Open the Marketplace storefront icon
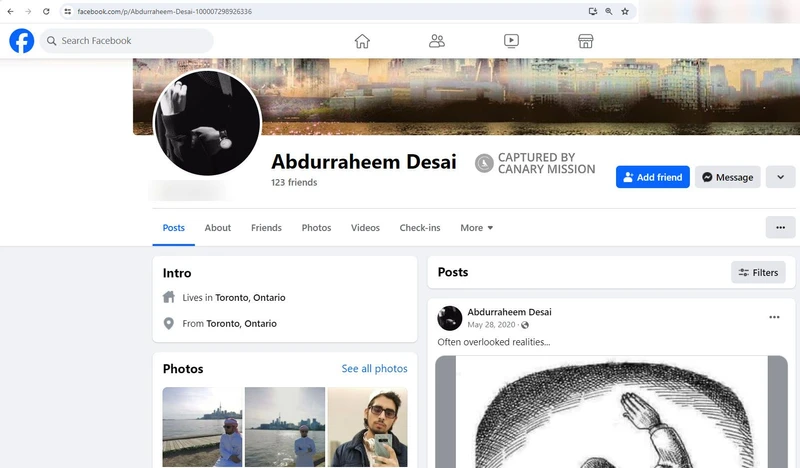Image resolution: width=800 pixels, height=468 pixels. 586,41
